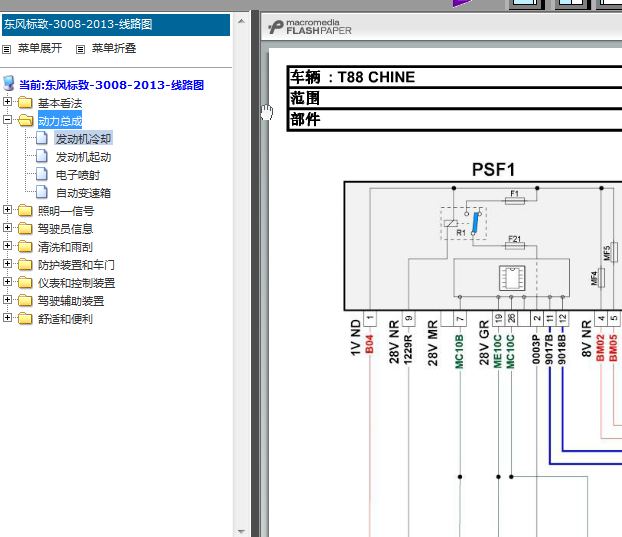This screenshot has height=537, width=622.
Task: Click the document icon beside 发动机起动
Action: [42, 156]
